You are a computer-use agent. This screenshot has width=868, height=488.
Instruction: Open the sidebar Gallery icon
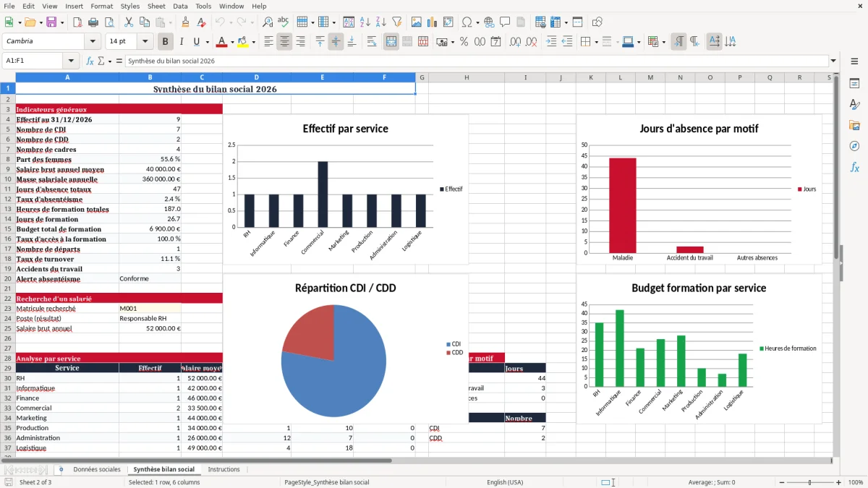tap(854, 125)
